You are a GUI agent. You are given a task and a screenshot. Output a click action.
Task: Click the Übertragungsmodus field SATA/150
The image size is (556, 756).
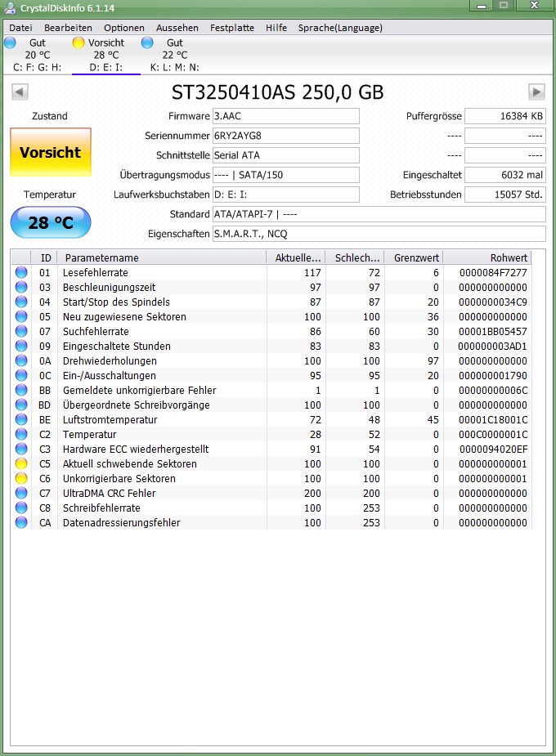tap(286, 175)
